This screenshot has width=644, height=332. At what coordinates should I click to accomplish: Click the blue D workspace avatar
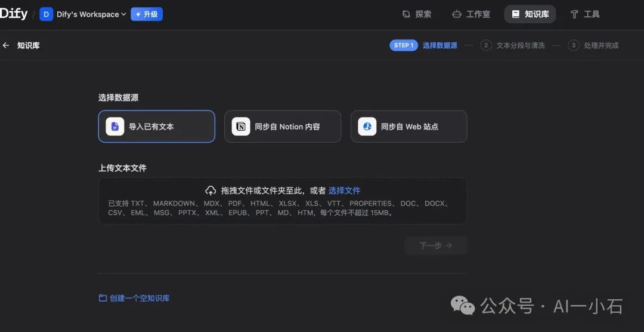pos(46,14)
